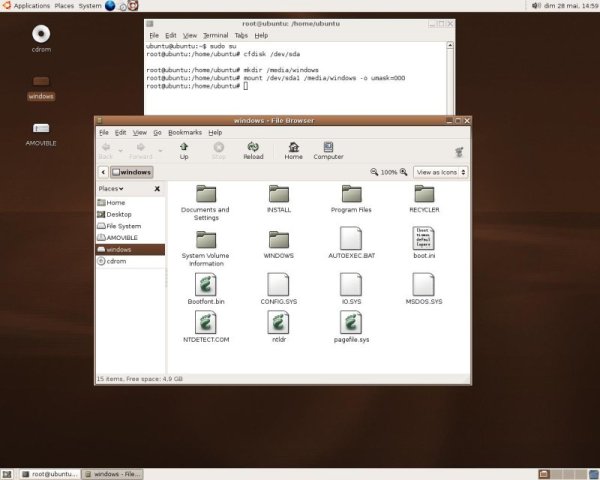This screenshot has width=600, height=480.
Task: Click the Up toolbar arrow icon
Action: pyautogui.click(x=184, y=147)
